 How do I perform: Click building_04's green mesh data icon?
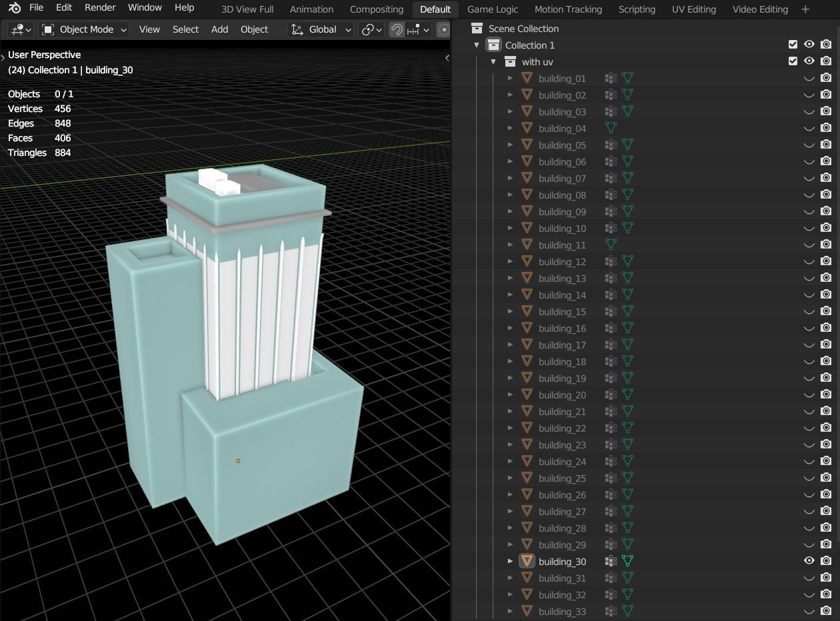[610, 128]
